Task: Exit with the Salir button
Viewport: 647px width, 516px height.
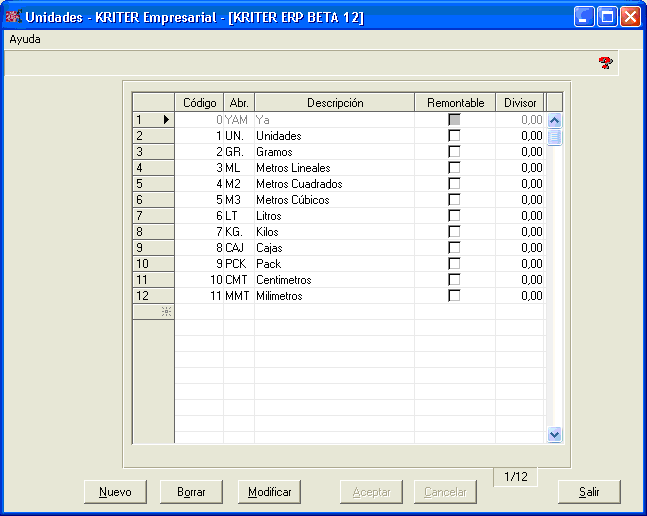Action: [589, 492]
